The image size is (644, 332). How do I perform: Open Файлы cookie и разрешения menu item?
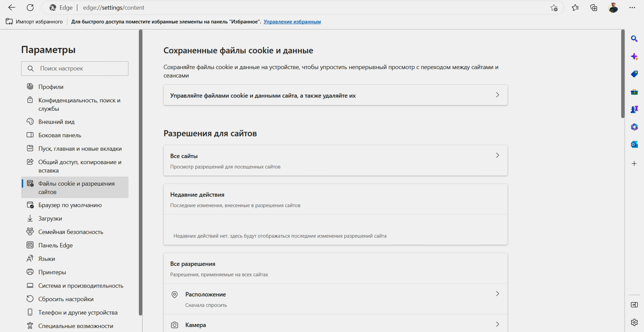click(74, 188)
